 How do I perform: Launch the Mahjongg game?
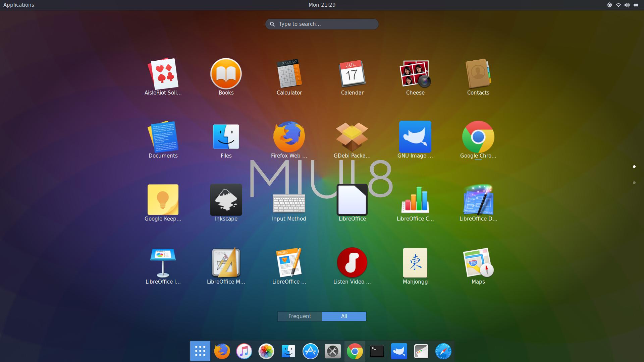coord(415,263)
